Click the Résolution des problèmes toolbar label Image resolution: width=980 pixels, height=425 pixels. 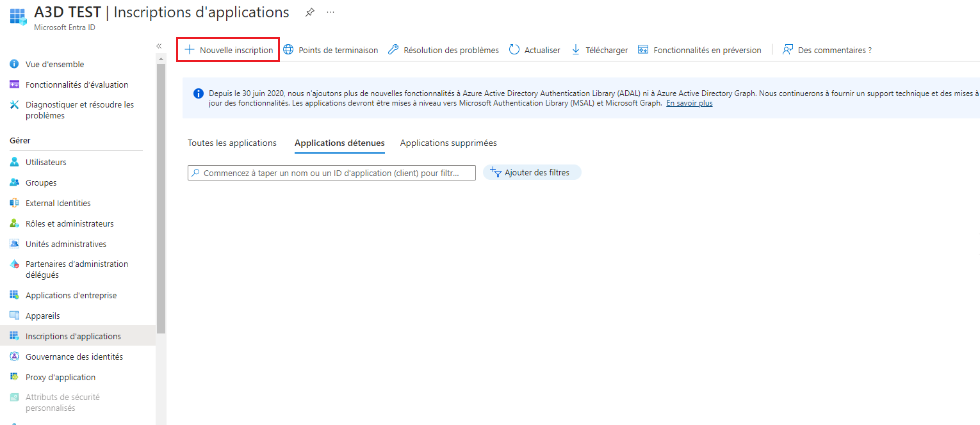tap(451, 50)
